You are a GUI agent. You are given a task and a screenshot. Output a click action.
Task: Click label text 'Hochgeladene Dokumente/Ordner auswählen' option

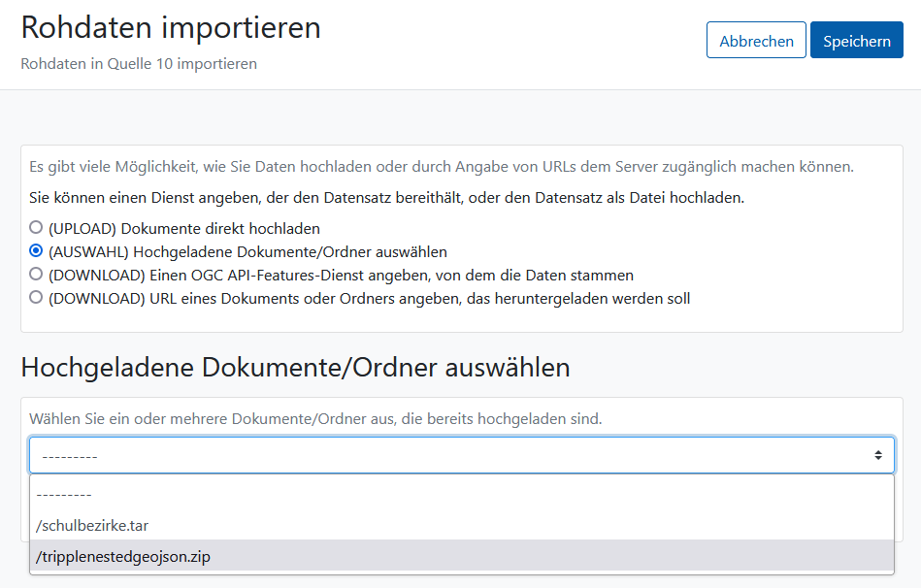tap(290, 252)
